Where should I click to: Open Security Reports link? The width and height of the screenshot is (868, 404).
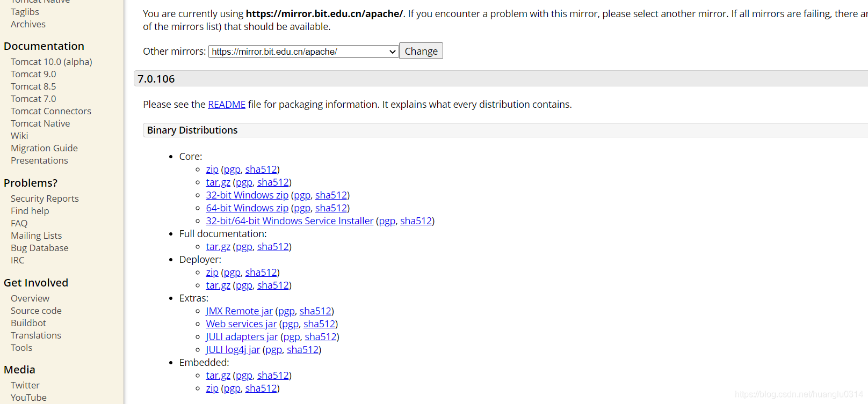click(x=45, y=199)
